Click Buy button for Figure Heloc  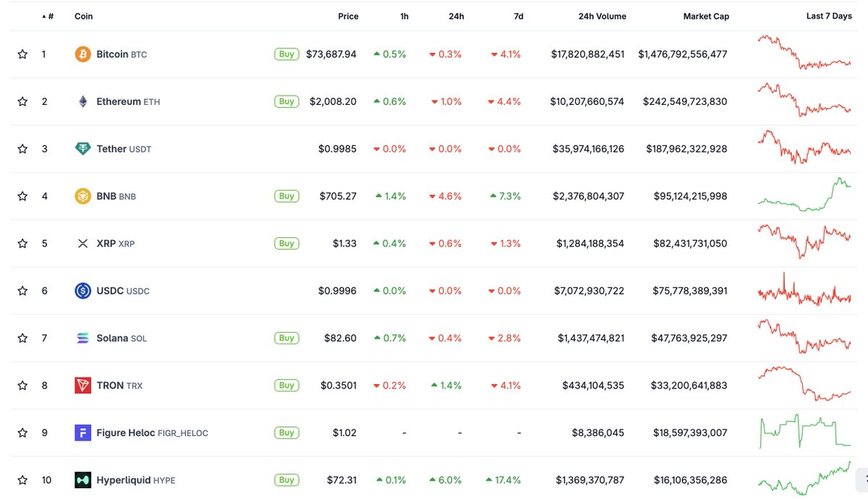tap(286, 433)
